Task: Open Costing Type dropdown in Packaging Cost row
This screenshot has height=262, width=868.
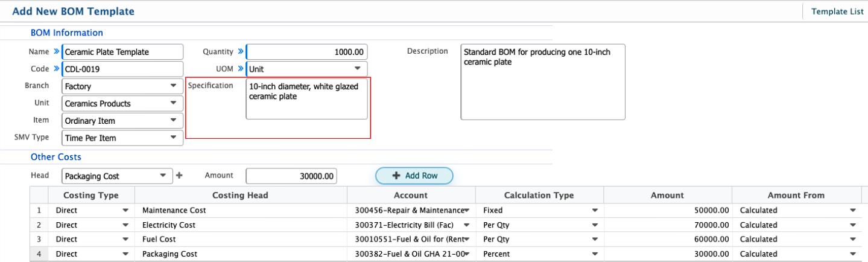Action: 92,254
